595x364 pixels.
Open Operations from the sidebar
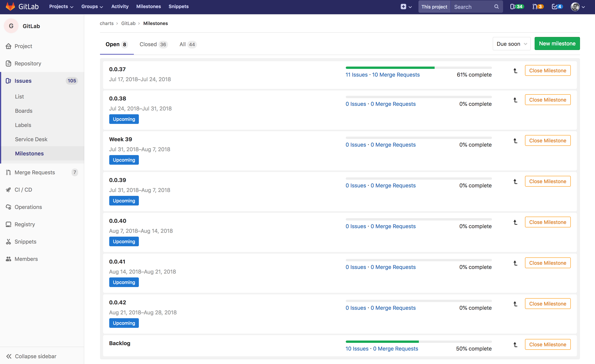click(x=28, y=207)
